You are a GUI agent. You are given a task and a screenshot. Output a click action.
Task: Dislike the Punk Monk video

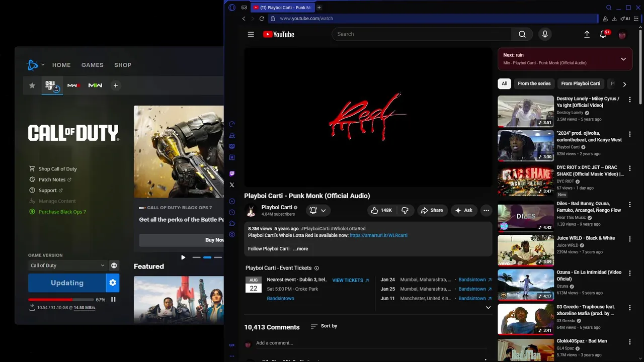point(405,210)
